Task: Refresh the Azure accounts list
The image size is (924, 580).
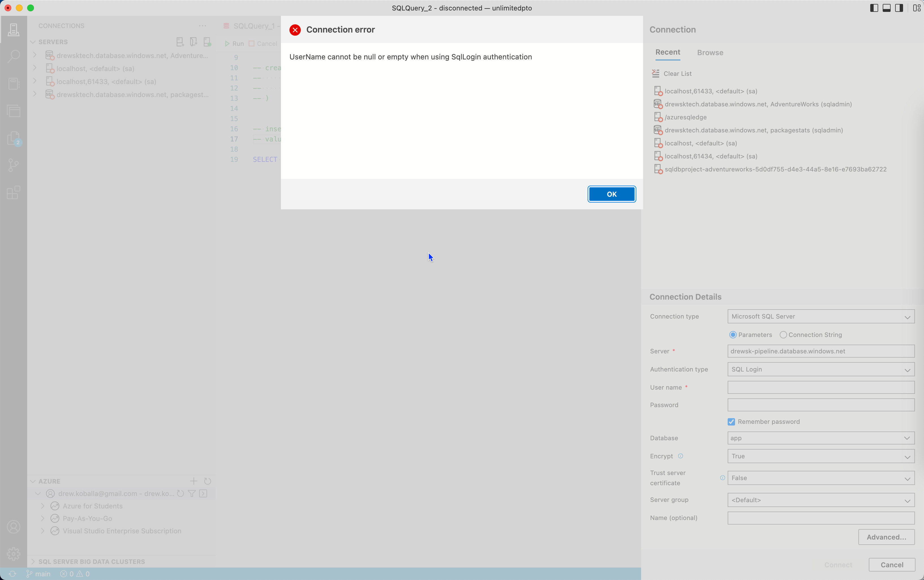Action: pyautogui.click(x=207, y=481)
